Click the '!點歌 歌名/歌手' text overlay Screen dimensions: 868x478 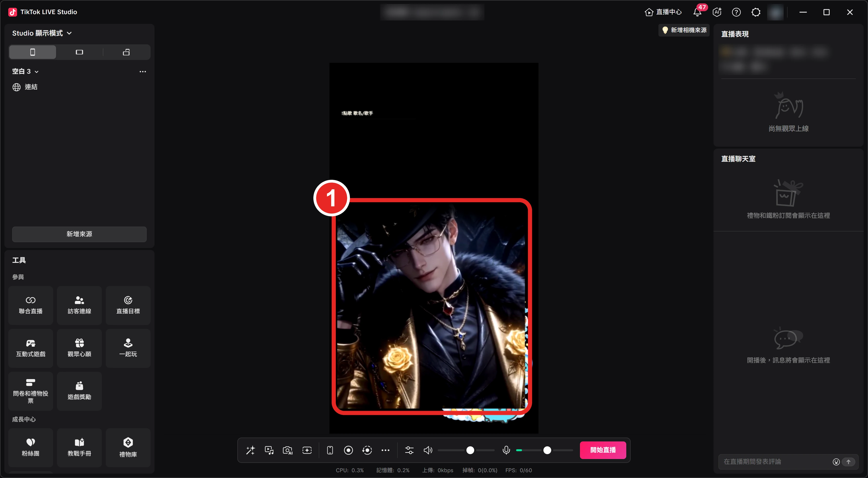tap(357, 113)
